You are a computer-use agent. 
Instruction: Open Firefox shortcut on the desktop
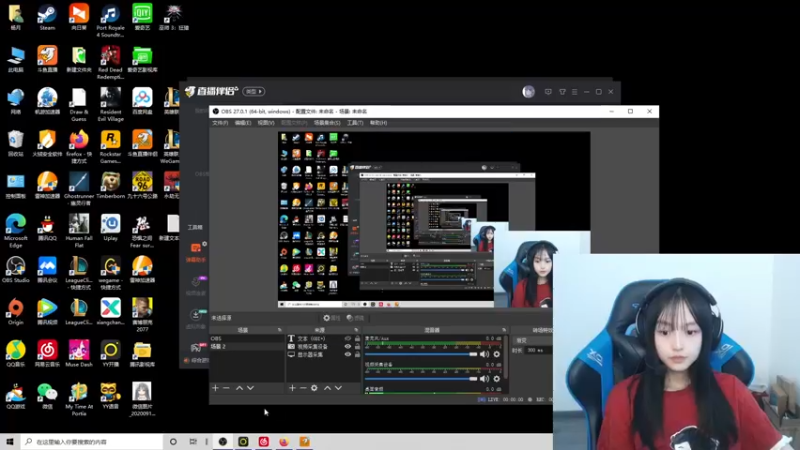(x=79, y=147)
